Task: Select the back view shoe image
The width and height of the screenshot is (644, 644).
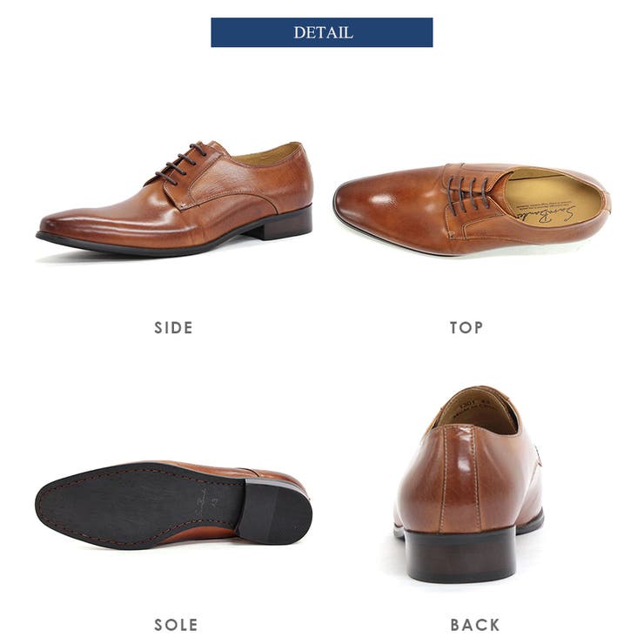Action: (x=468, y=484)
